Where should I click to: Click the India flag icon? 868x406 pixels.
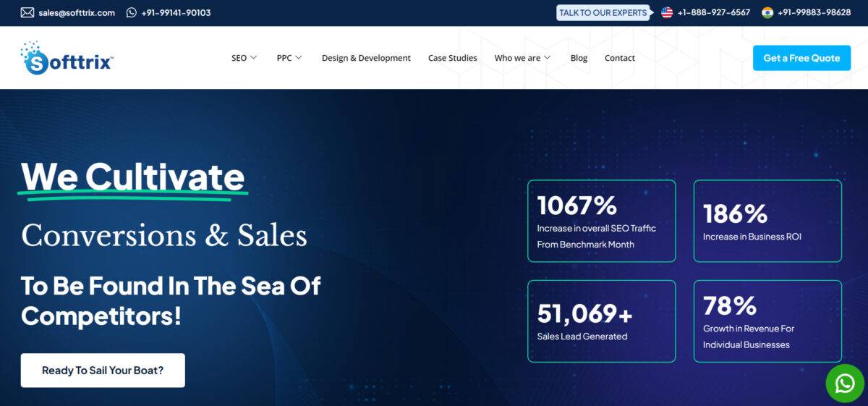pyautogui.click(x=767, y=12)
